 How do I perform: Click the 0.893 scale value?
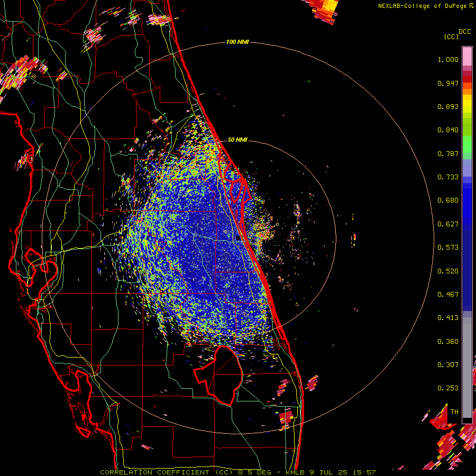[448, 106]
